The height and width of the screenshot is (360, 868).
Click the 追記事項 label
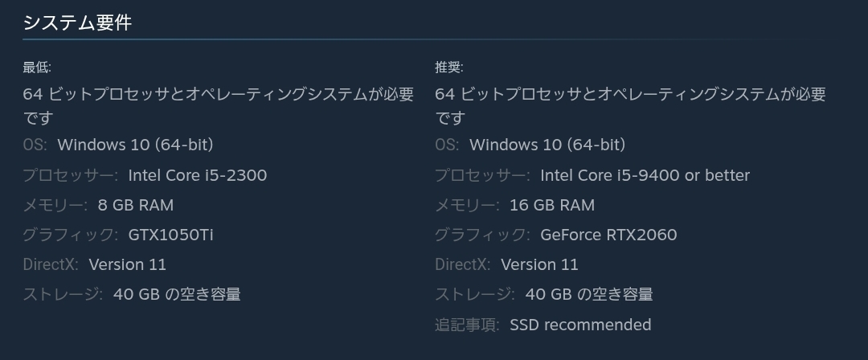467,325
